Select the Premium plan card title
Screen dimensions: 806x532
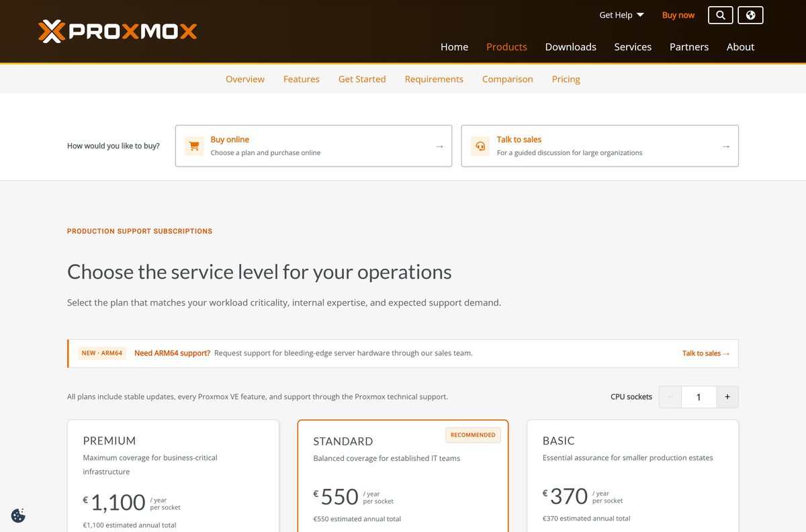[109, 441]
